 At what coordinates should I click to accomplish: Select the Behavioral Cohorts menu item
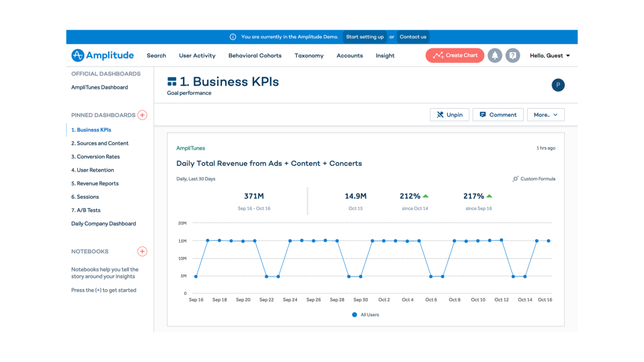(255, 55)
